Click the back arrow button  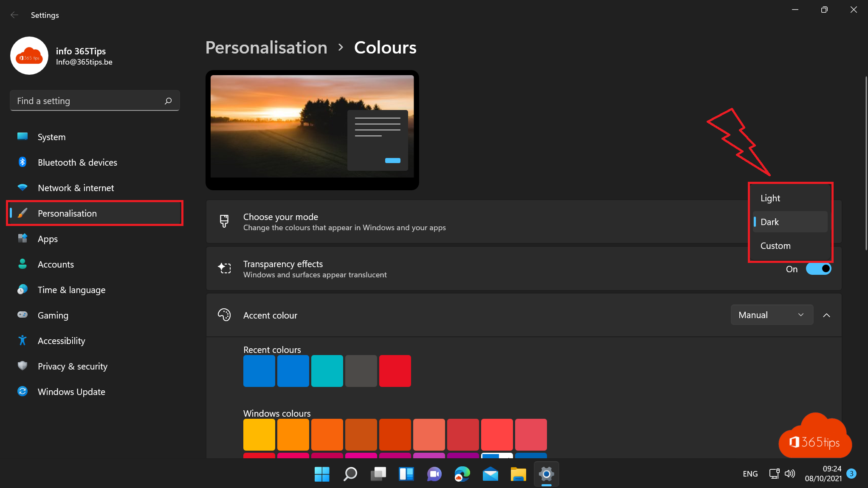[14, 15]
